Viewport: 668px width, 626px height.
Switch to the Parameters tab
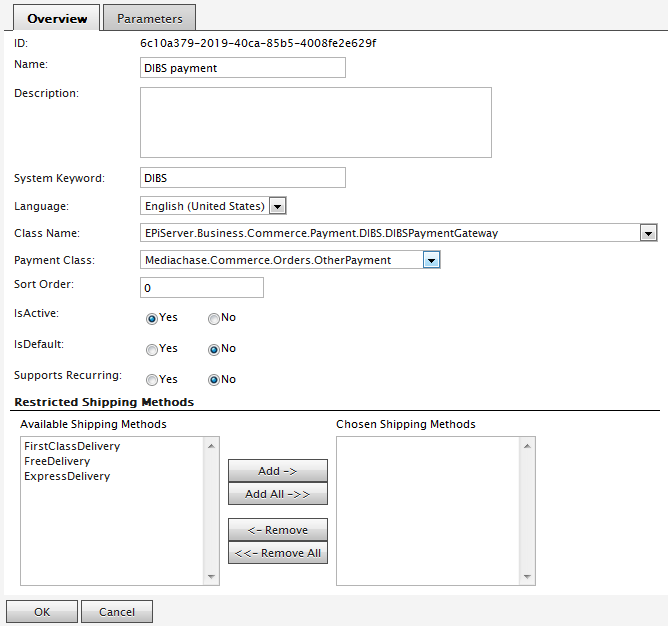tap(149, 18)
